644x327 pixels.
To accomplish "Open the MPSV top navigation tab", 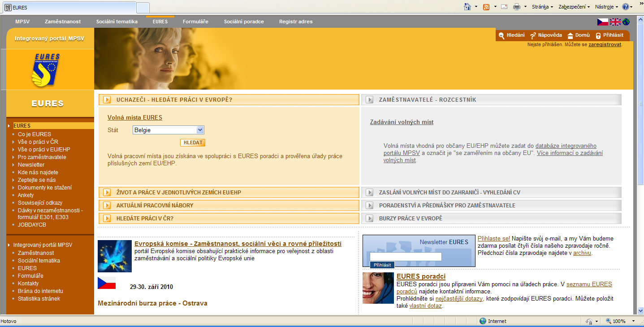I will (22, 22).
